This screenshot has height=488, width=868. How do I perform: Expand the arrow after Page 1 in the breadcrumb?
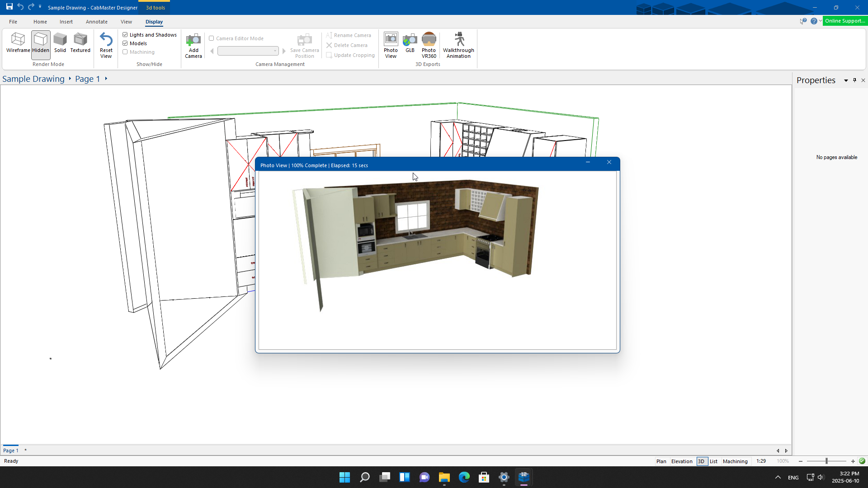click(x=106, y=79)
